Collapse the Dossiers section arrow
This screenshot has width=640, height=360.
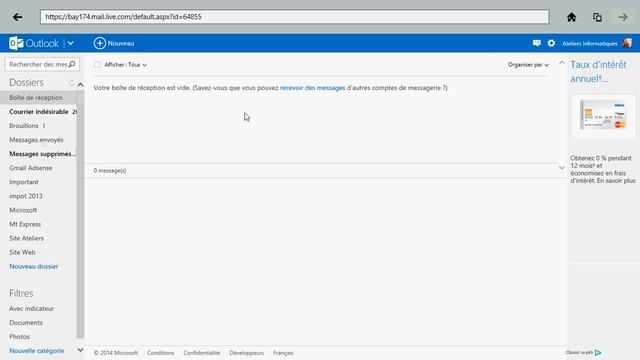[x=80, y=84]
